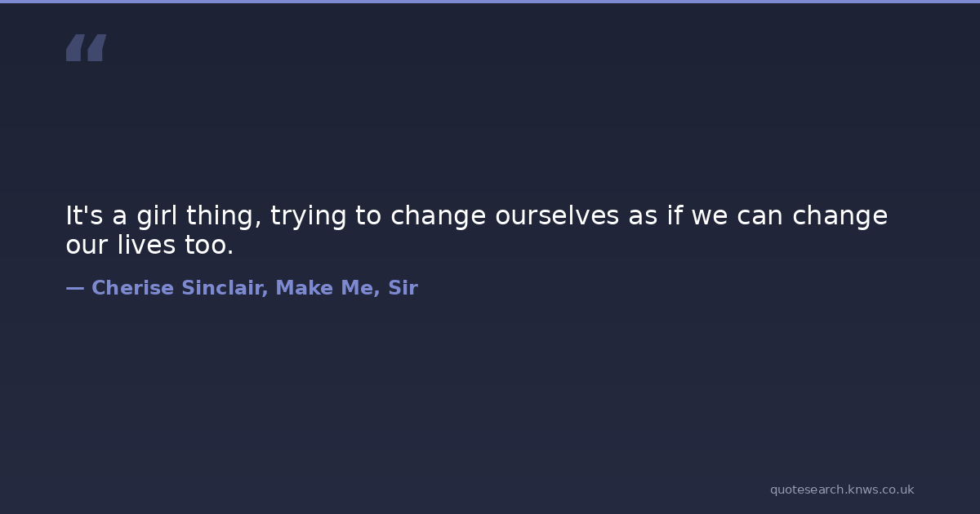Screen dimensions: 980x514
Task: Click the word "It's" starting the quote
Action: pyautogui.click(x=84, y=216)
